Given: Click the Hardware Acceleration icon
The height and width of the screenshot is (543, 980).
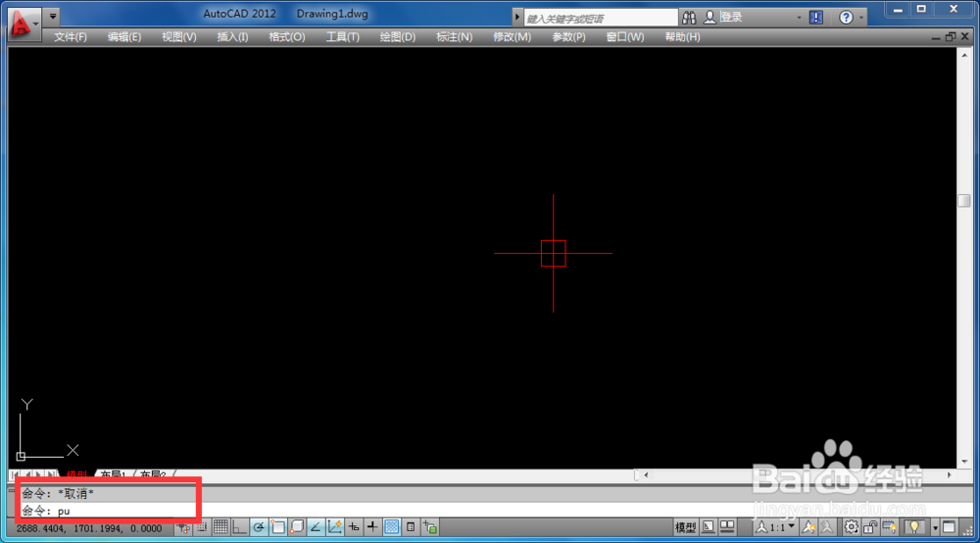Looking at the screenshot, I should click(890, 527).
